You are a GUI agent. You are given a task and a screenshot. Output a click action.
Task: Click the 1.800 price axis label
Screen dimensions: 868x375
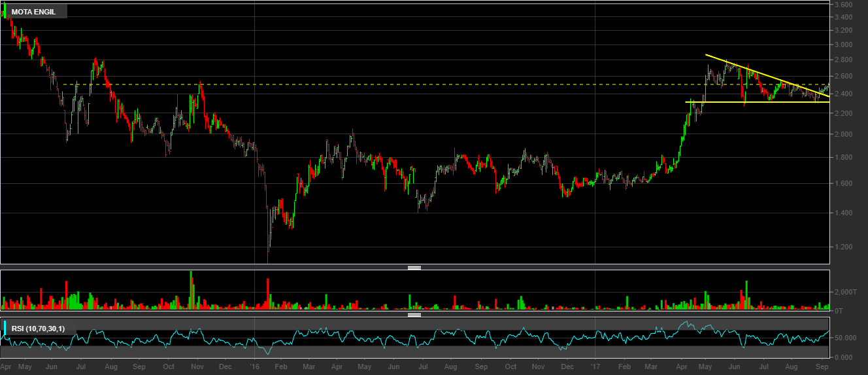click(843, 158)
